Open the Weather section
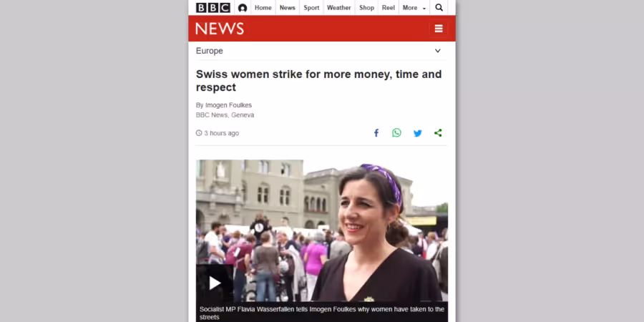Viewport: 644px width, 322px height. [339, 8]
